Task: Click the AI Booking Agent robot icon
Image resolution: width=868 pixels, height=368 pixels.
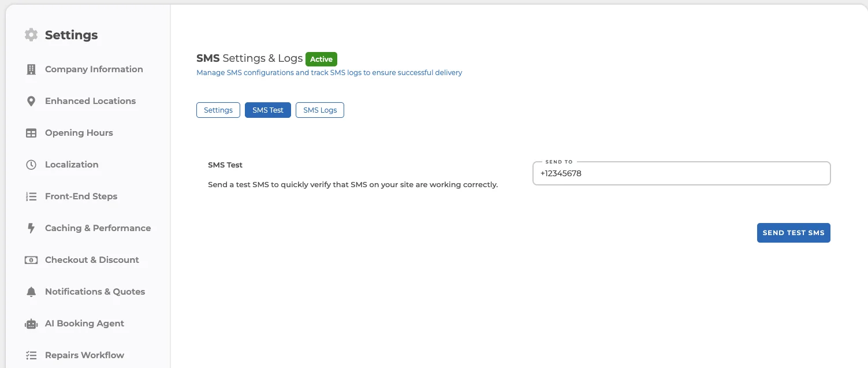Action: [x=31, y=324]
